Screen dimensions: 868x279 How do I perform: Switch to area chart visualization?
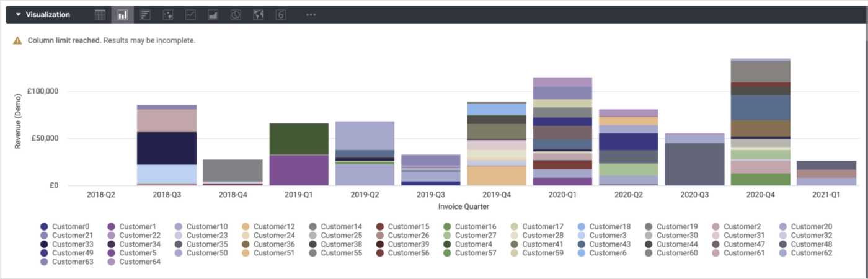pyautogui.click(x=213, y=14)
